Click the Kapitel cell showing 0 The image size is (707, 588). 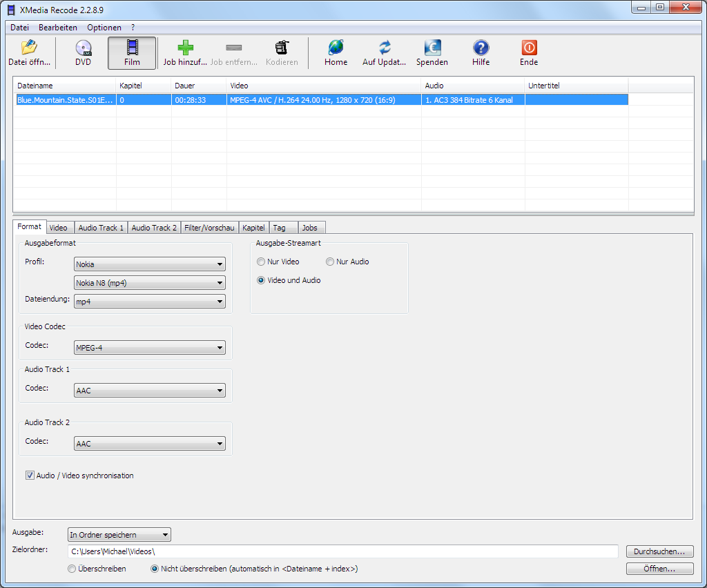click(x=144, y=99)
